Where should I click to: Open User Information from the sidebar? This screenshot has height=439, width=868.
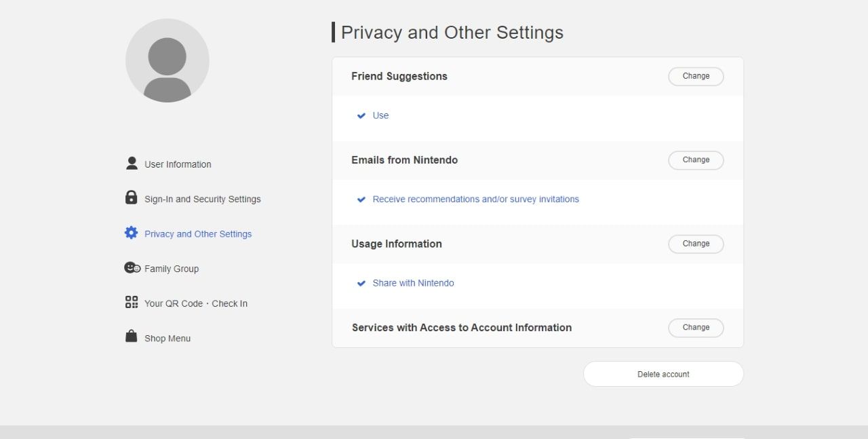177,164
